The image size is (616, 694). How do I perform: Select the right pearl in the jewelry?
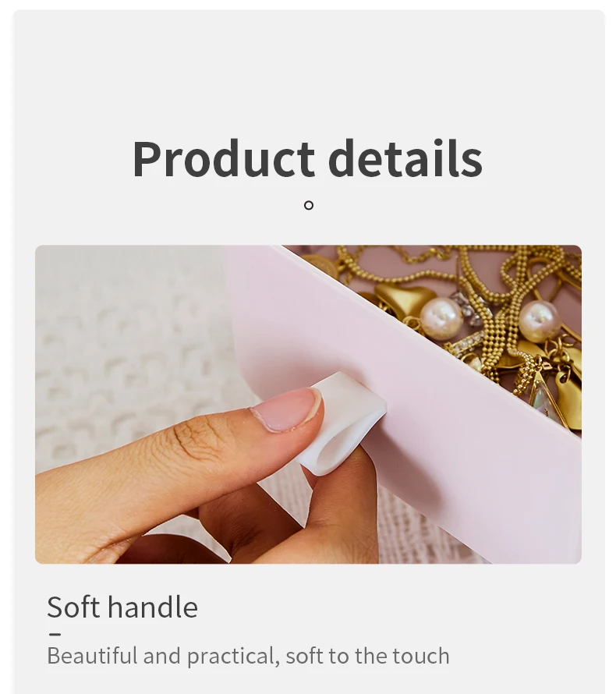(539, 321)
